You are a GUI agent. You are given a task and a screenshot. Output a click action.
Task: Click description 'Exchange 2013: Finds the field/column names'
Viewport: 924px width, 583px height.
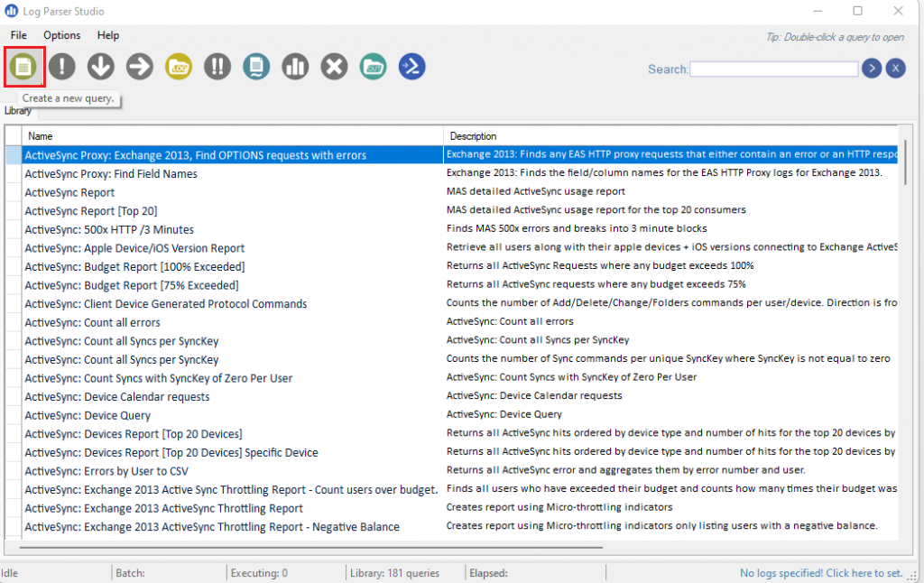click(x=664, y=172)
